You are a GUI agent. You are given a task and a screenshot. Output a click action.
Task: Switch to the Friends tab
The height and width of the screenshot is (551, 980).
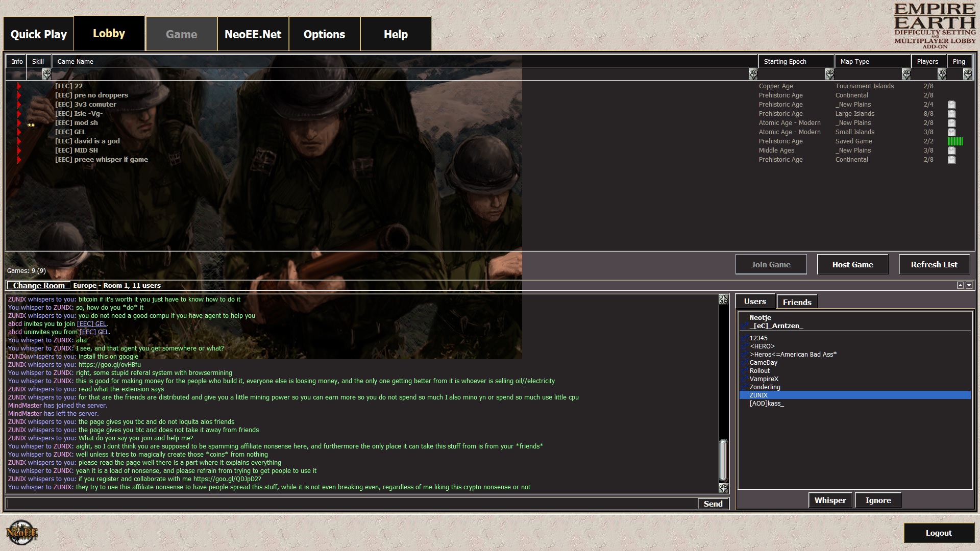pos(797,302)
